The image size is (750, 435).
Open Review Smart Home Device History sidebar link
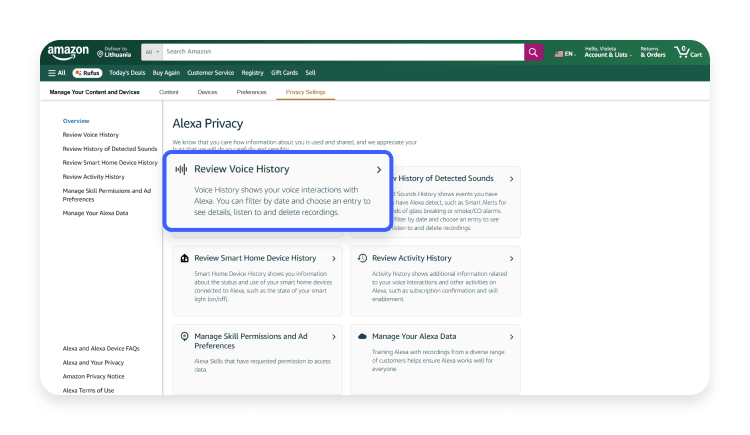110,163
